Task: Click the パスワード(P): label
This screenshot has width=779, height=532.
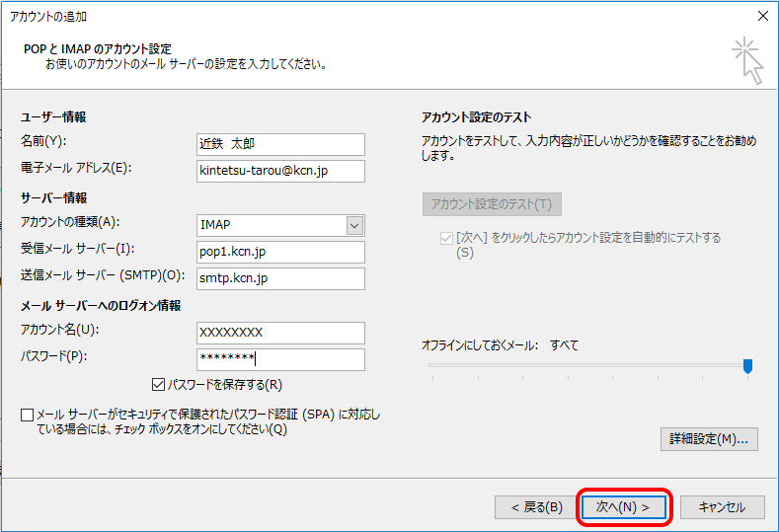Action: tap(53, 356)
